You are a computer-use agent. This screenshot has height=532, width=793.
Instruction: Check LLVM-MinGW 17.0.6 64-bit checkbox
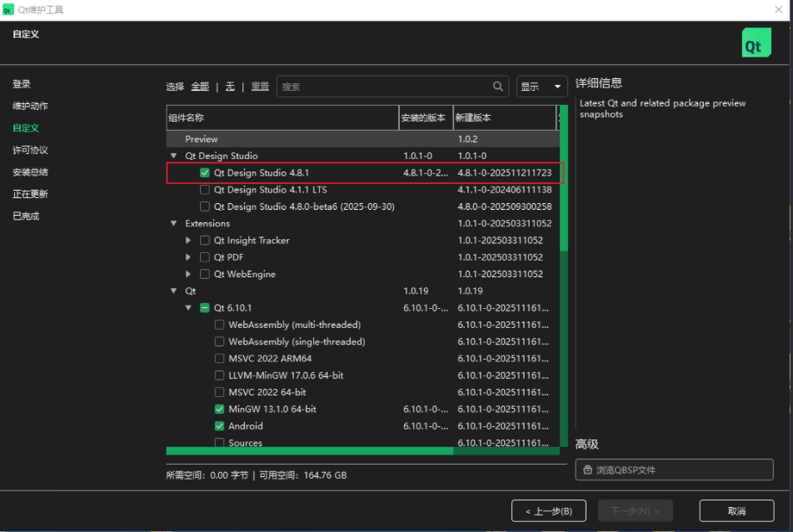[219, 375]
